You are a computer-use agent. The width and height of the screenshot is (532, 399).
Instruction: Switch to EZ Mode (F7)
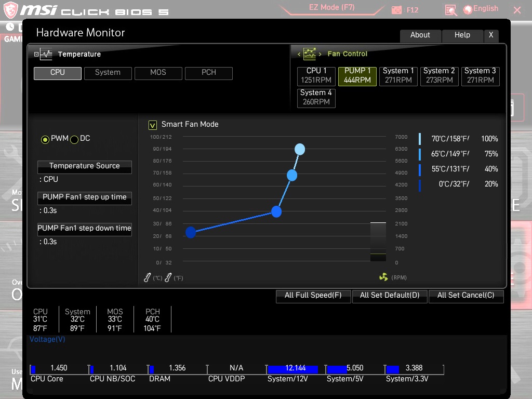coord(332,8)
